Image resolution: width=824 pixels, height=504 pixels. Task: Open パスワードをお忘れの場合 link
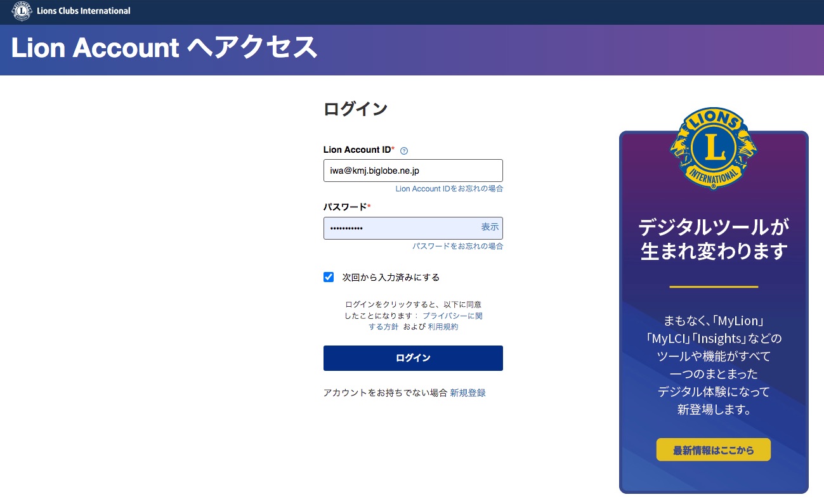458,246
